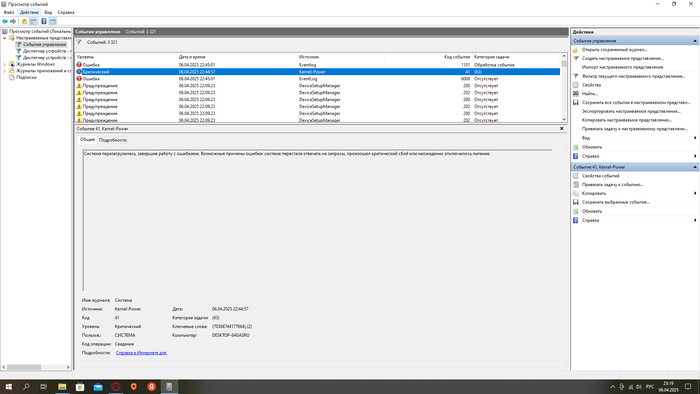Close the Событие 41 details pane

562,129
